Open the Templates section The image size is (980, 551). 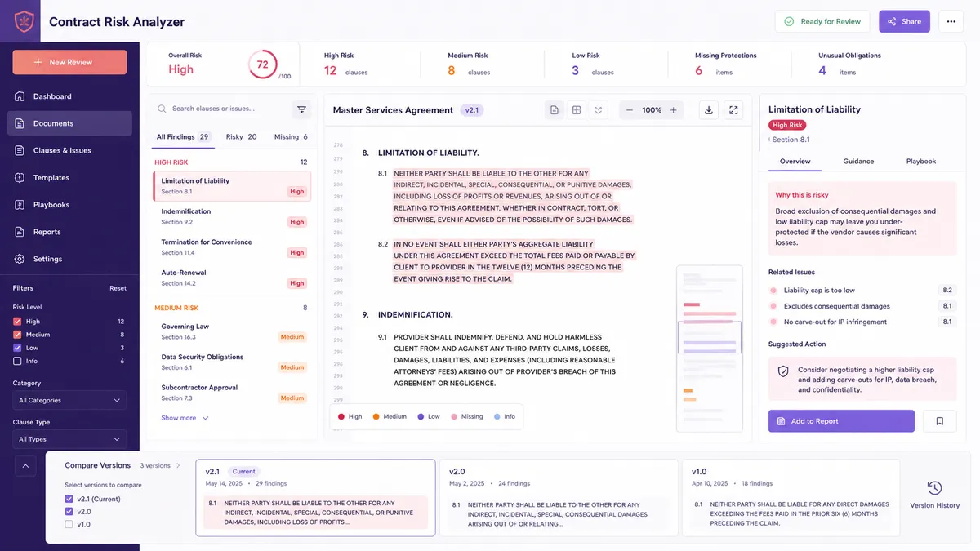tap(69, 177)
